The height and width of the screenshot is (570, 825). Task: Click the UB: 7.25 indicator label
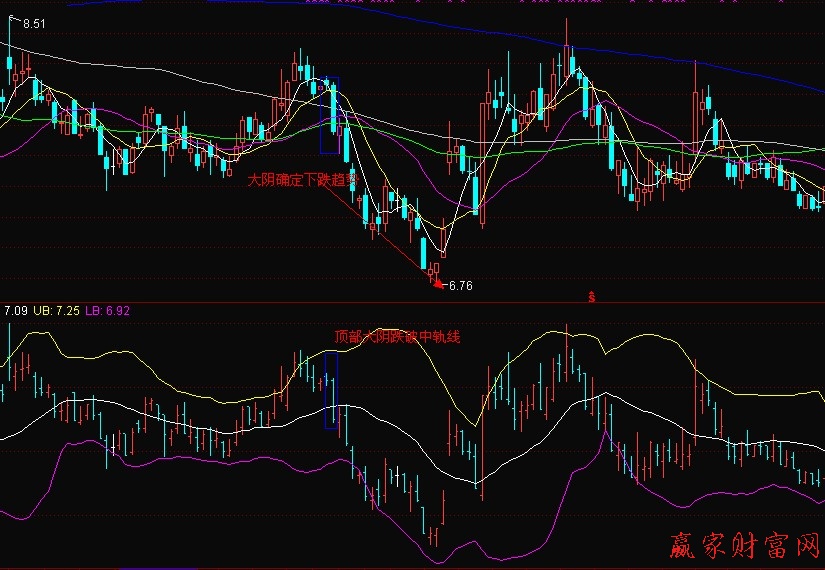[56, 311]
